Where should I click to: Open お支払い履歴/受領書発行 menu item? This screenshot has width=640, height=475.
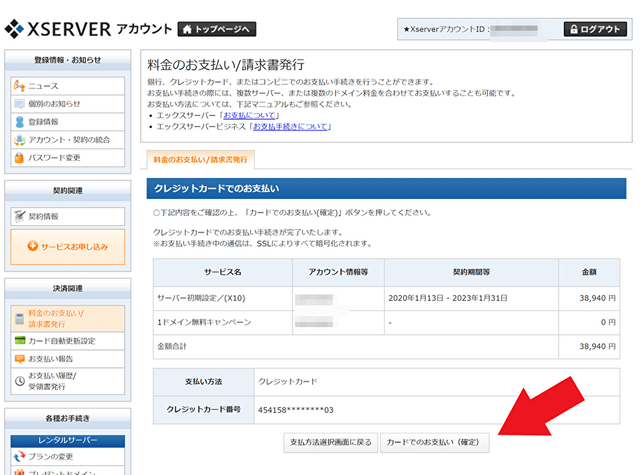pos(68,381)
